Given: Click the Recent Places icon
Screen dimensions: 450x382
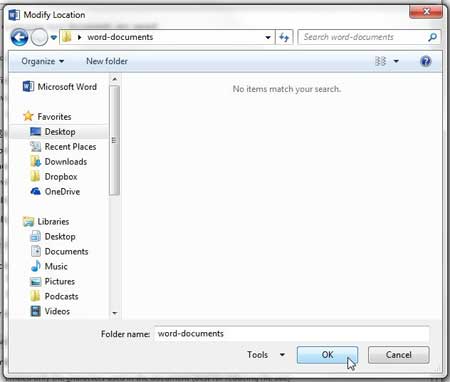Looking at the screenshot, I should [x=36, y=147].
